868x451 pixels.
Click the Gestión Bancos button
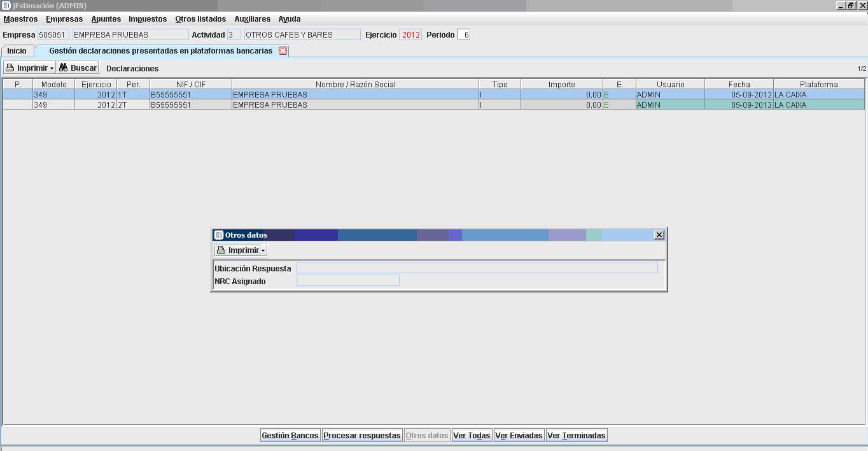click(x=290, y=436)
